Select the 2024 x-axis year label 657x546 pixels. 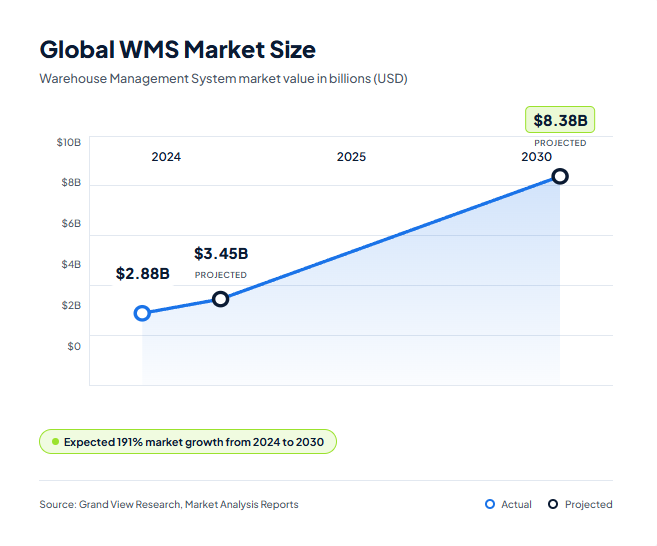(166, 157)
